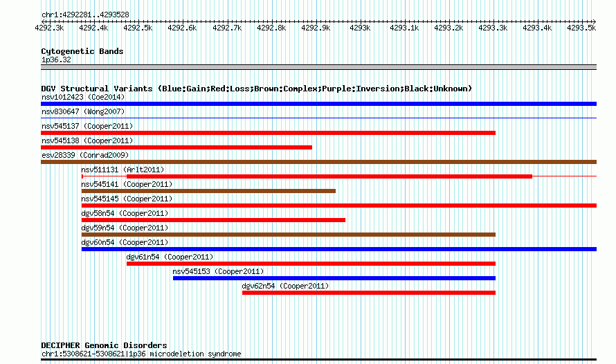Viewport: 616px width, 364px height.
Task: Click the 4292.5k ruler tick label
Action: (x=138, y=28)
